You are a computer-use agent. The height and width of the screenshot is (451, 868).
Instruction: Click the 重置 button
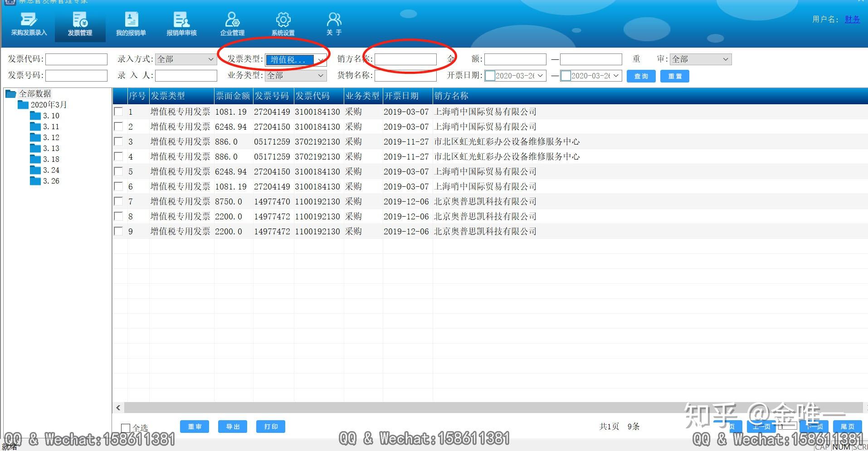(x=675, y=76)
